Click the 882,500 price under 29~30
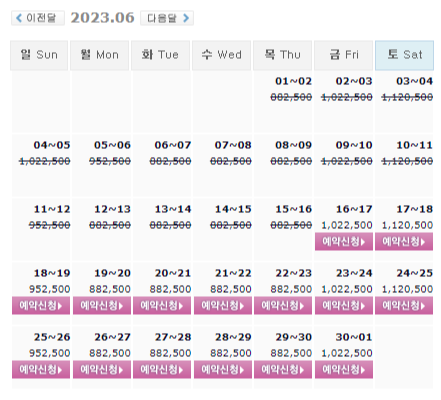Image resolution: width=441 pixels, height=400 pixels. tap(291, 353)
